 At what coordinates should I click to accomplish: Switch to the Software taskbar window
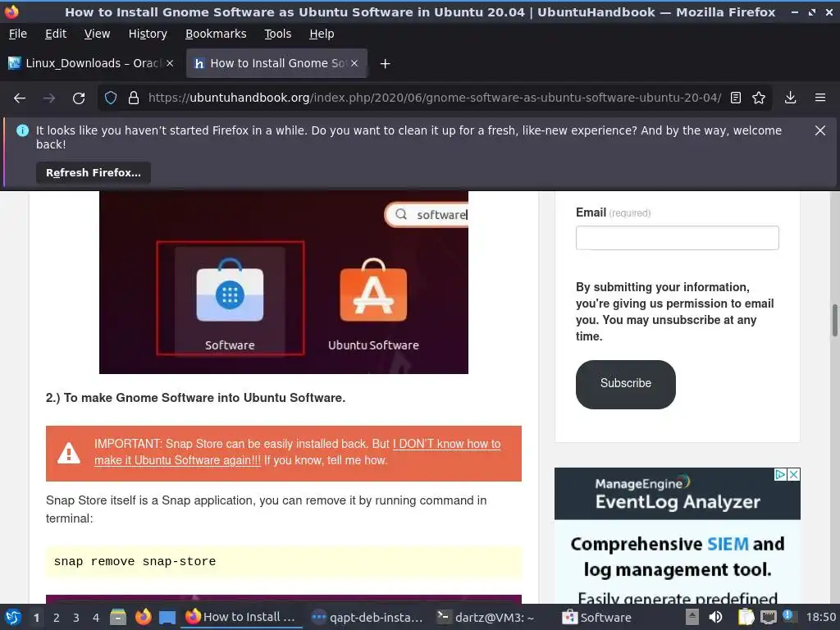(597, 618)
